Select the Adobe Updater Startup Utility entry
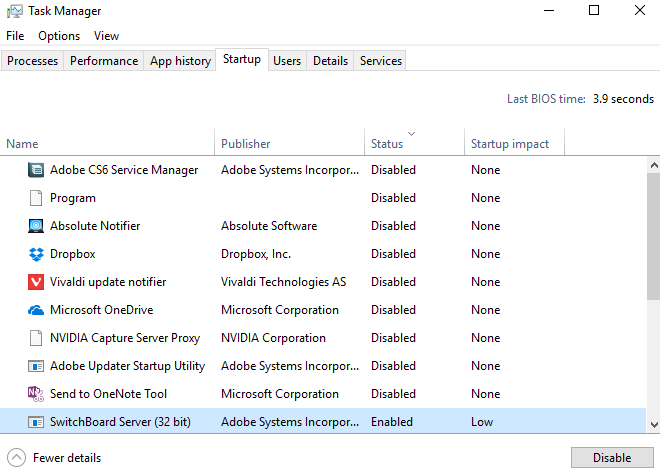 (323, 366)
